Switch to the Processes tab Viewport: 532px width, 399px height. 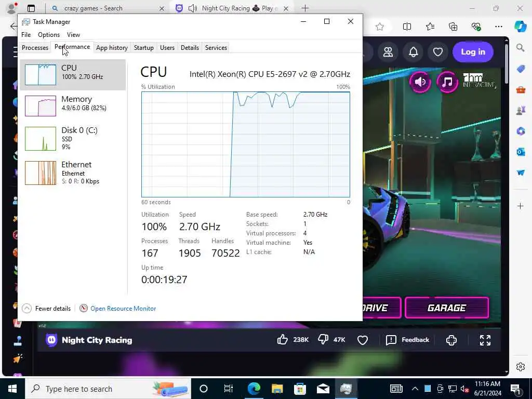(35, 48)
